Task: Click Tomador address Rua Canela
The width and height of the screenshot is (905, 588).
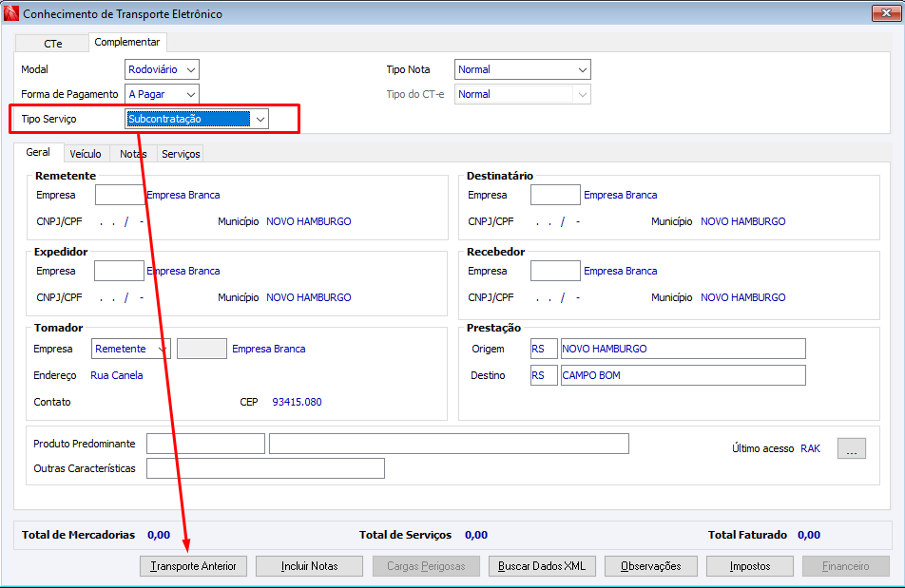Action: click(x=117, y=375)
